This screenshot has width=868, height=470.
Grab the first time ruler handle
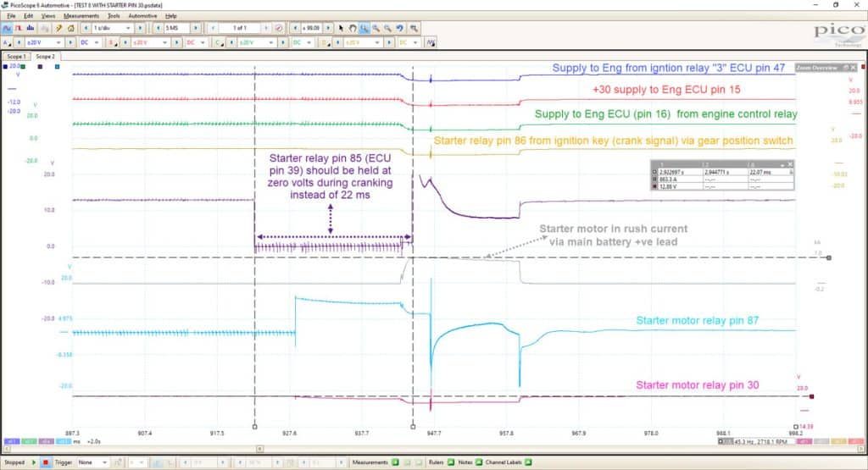click(254, 426)
